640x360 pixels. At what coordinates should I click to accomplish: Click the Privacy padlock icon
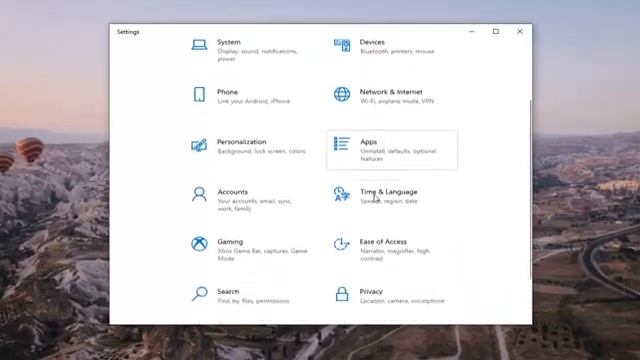click(342, 294)
